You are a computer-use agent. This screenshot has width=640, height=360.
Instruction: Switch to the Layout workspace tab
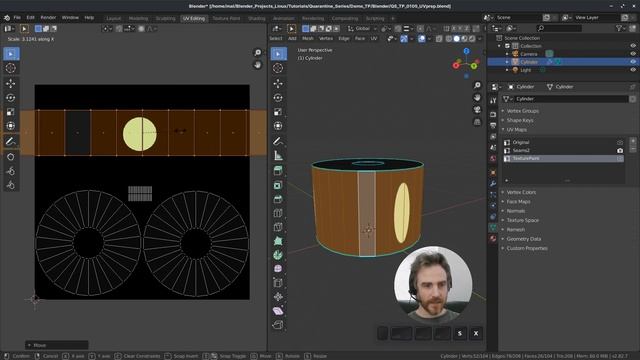pos(113,18)
